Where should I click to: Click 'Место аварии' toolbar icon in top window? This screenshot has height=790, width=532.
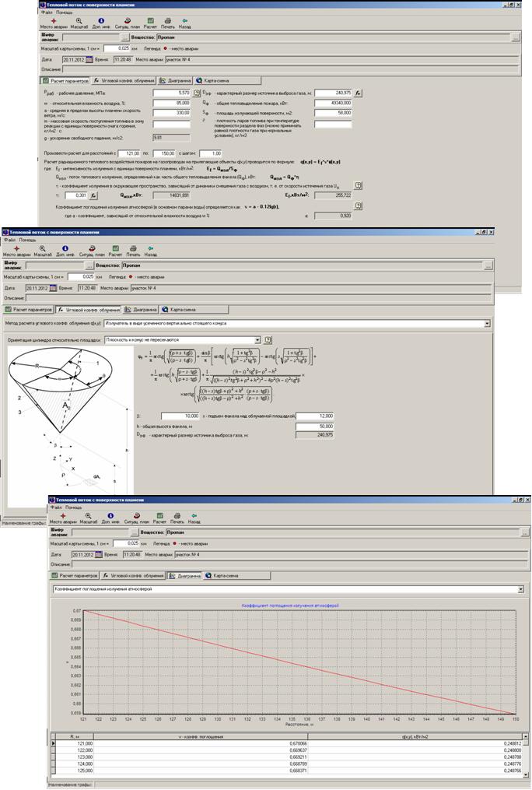pos(54,22)
